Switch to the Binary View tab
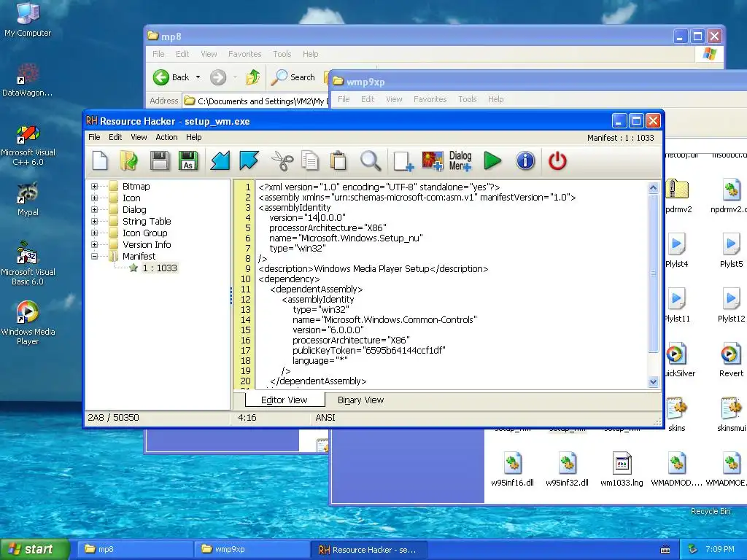The height and width of the screenshot is (560, 747). tap(360, 400)
